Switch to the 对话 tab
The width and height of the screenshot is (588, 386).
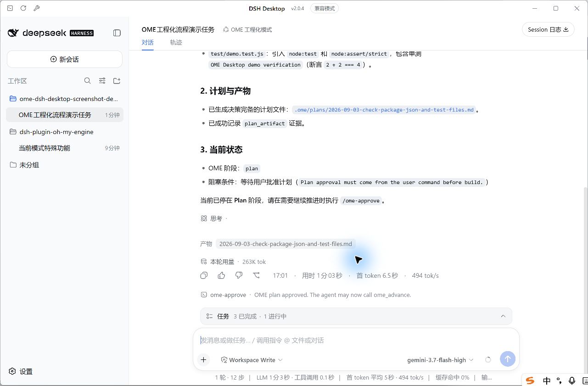[x=147, y=43]
